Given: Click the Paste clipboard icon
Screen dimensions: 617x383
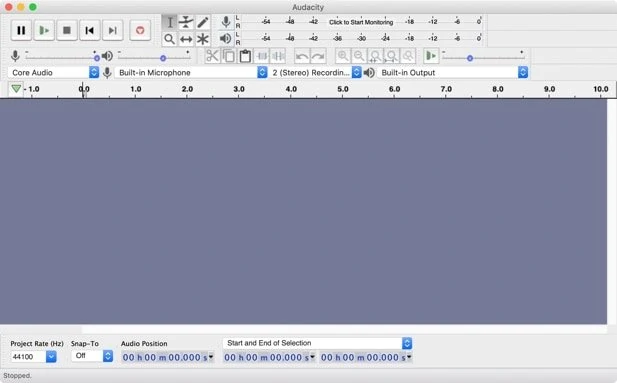Looking at the screenshot, I should click(245, 56).
